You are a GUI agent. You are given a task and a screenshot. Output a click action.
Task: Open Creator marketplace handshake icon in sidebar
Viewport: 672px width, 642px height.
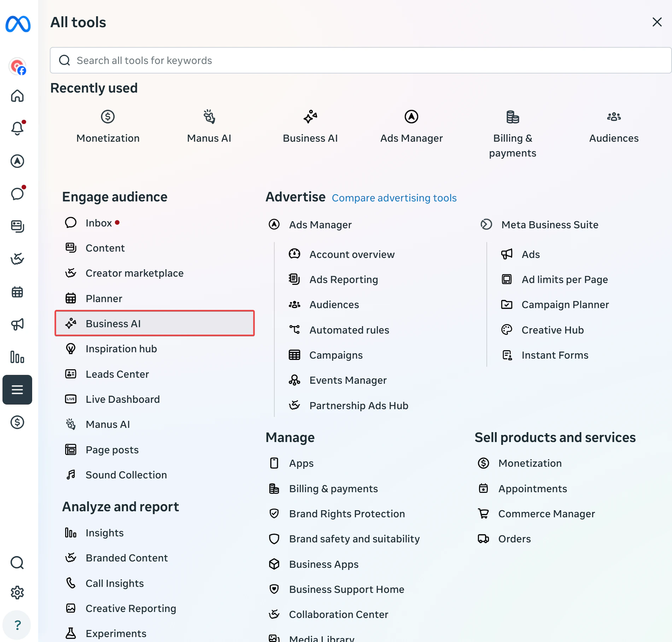17,259
